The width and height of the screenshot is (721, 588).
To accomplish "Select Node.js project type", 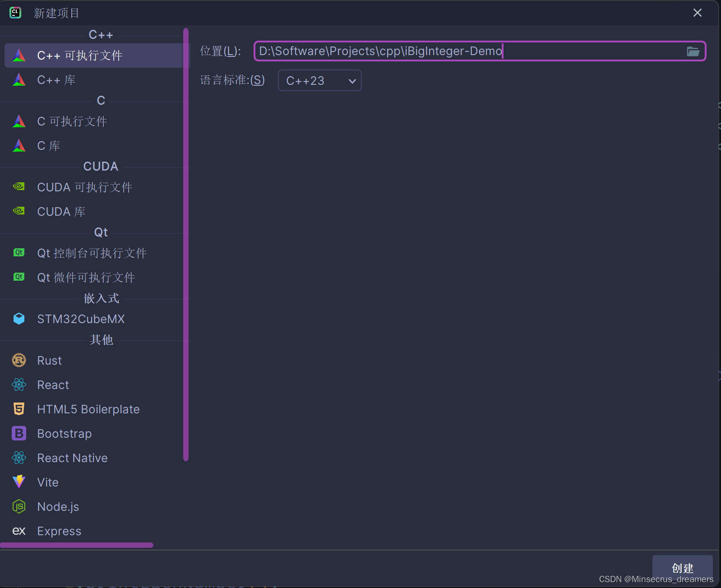I will [94, 507].
